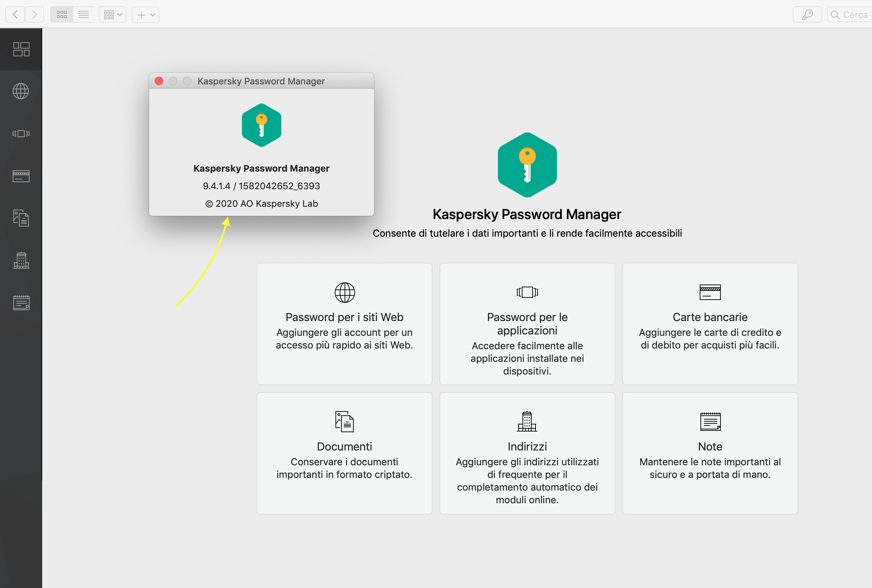Click the app icon on Password per le applicazioni

527,292
